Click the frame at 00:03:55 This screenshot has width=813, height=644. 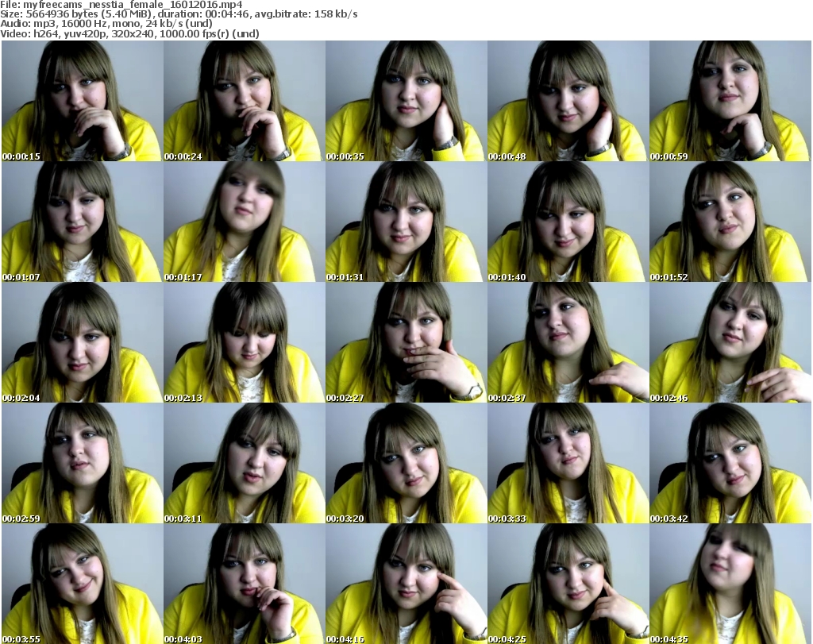pyautogui.click(x=83, y=584)
